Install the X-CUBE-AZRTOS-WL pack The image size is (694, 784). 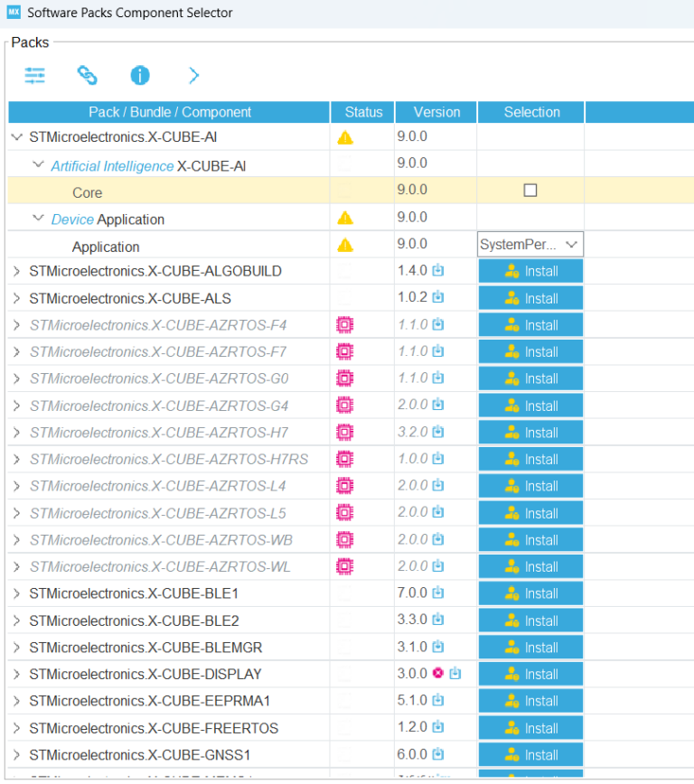[530, 566]
